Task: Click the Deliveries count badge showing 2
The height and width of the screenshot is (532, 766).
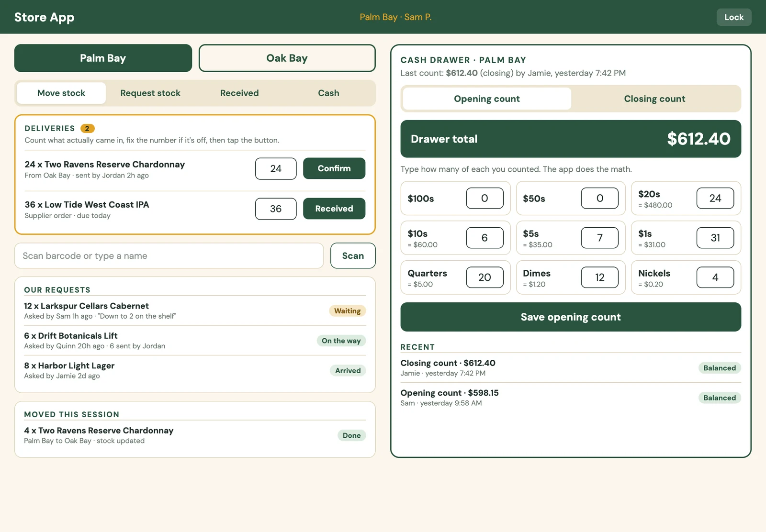Action: [x=87, y=128]
